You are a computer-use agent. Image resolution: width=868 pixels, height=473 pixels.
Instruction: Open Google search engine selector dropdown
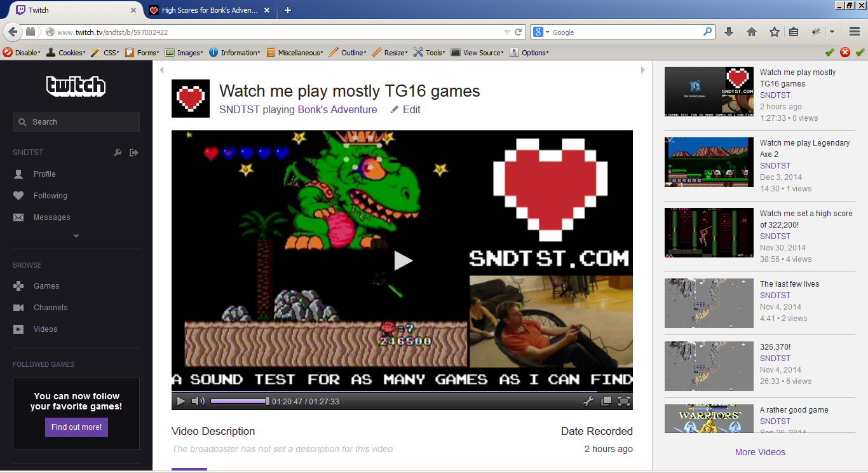(541, 32)
